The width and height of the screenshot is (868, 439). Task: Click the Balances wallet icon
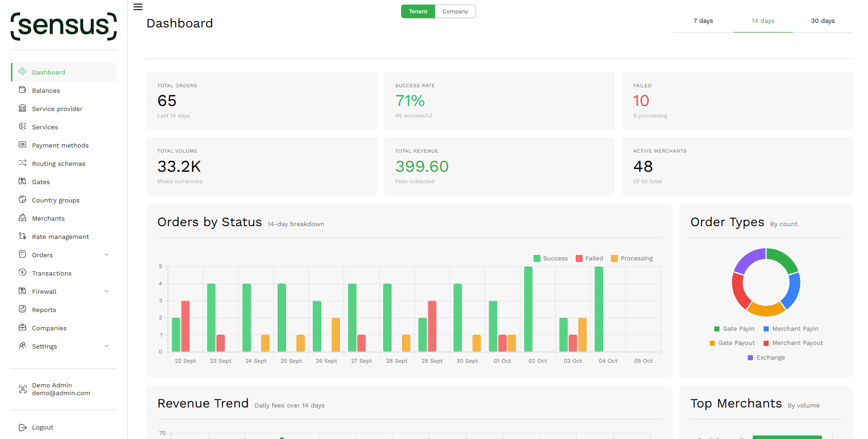click(x=22, y=90)
